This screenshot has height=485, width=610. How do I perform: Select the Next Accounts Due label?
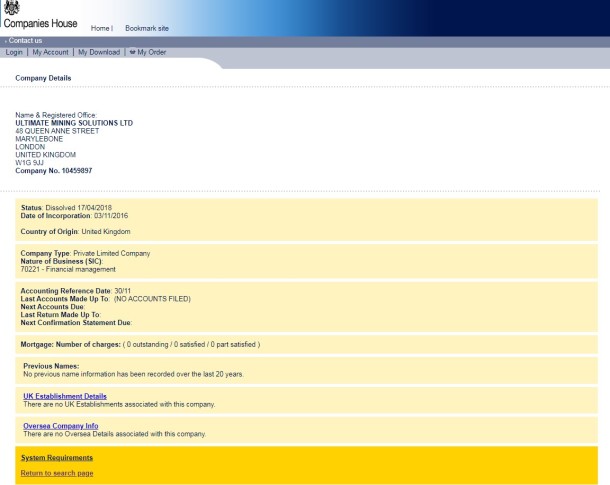[x=53, y=307]
